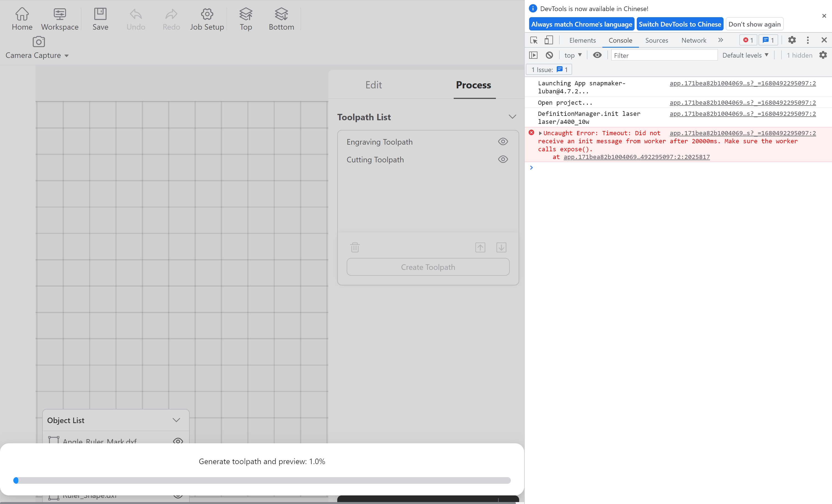This screenshot has height=504, width=832.
Task: Hide the Engraving Toolpath
Action: (503, 141)
